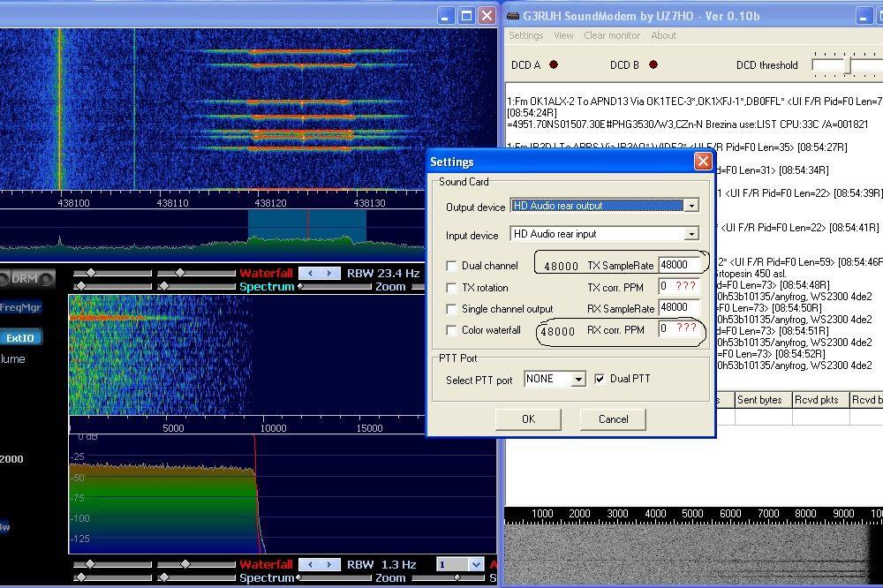The image size is (883, 588).
Task: Open the View menu in SoundModem
Action: [563, 35]
